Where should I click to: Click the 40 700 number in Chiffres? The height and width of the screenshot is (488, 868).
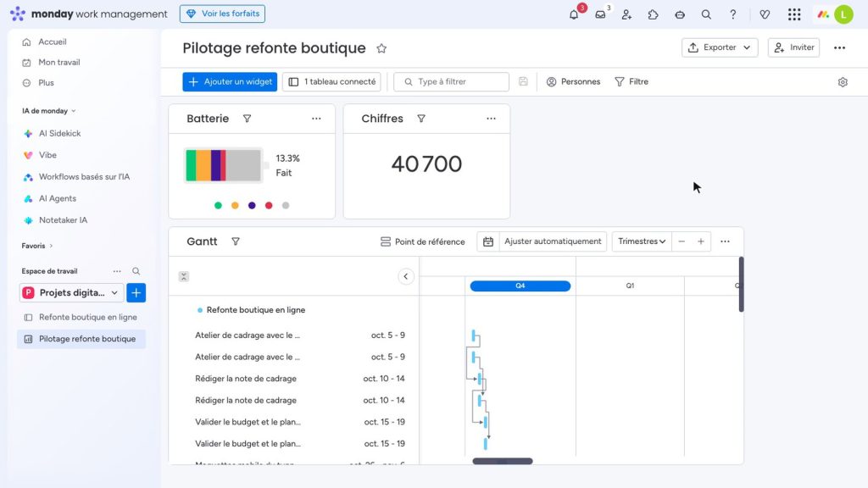[x=426, y=164]
